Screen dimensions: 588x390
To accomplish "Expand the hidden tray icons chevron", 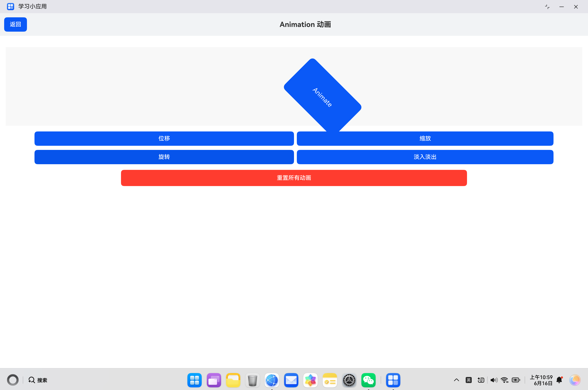I will tap(456, 380).
